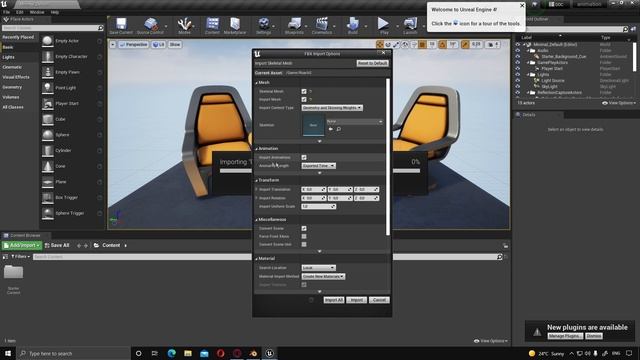Enable the Force Front XAxis checkbox
The height and width of the screenshot is (360, 640).
coord(304,236)
